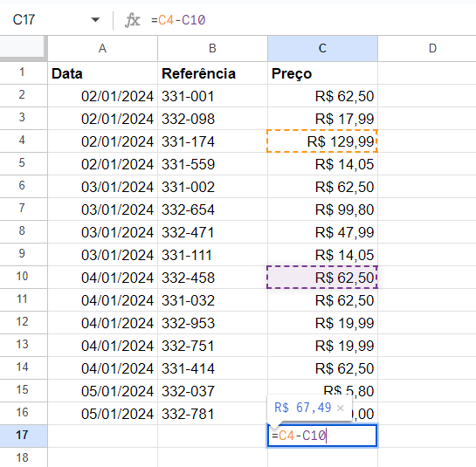This screenshot has width=476, height=467.
Task: Select column B header
Action: [x=212, y=49]
